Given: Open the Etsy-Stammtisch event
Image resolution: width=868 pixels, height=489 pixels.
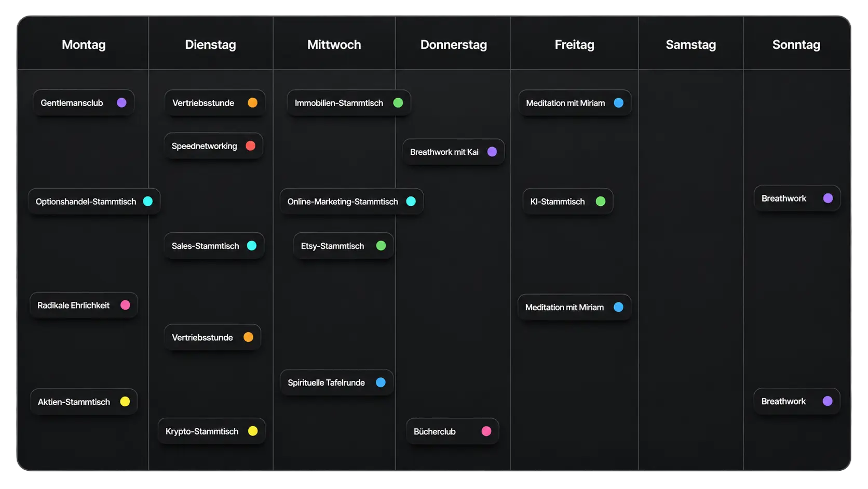Looking at the screenshot, I should [x=343, y=246].
